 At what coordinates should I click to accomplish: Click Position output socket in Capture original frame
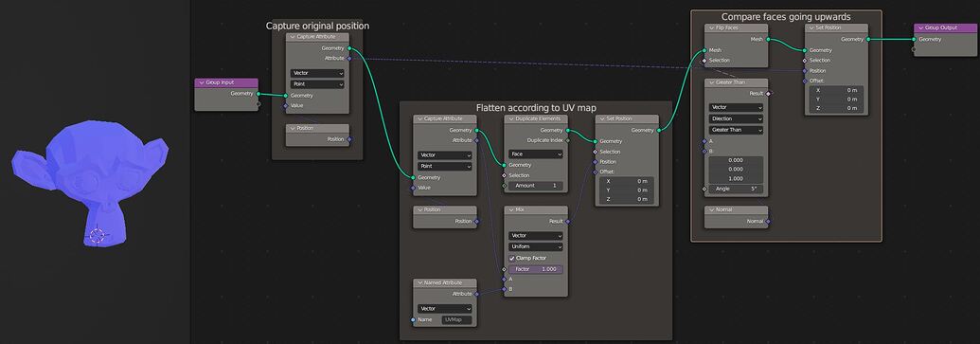pos(349,139)
